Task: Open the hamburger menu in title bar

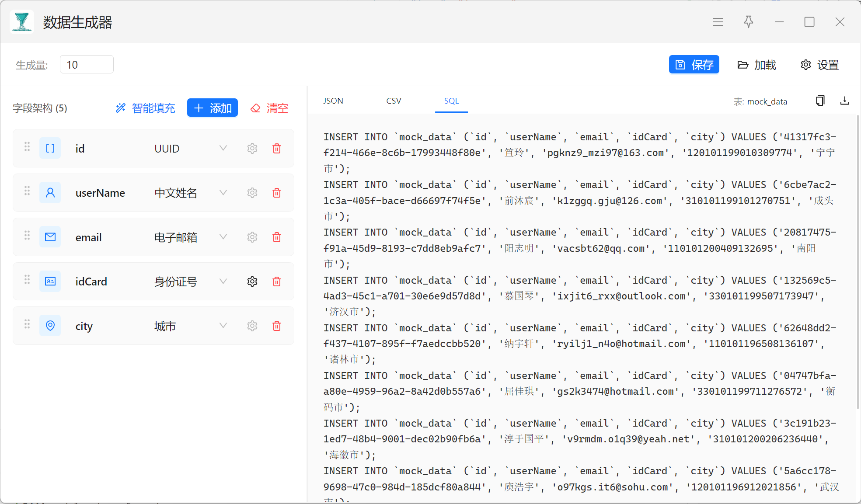Action: pos(718,22)
